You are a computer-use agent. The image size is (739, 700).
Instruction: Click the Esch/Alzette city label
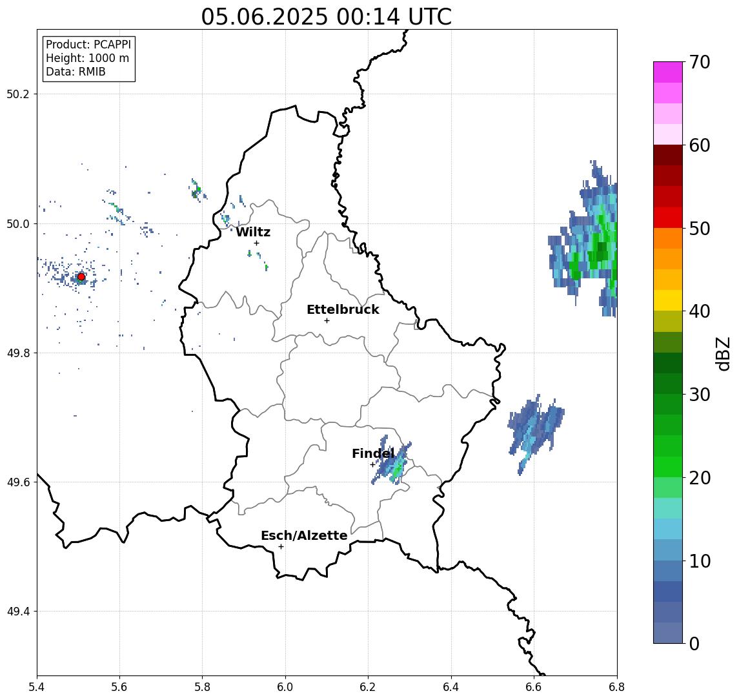tap(304, 535)
